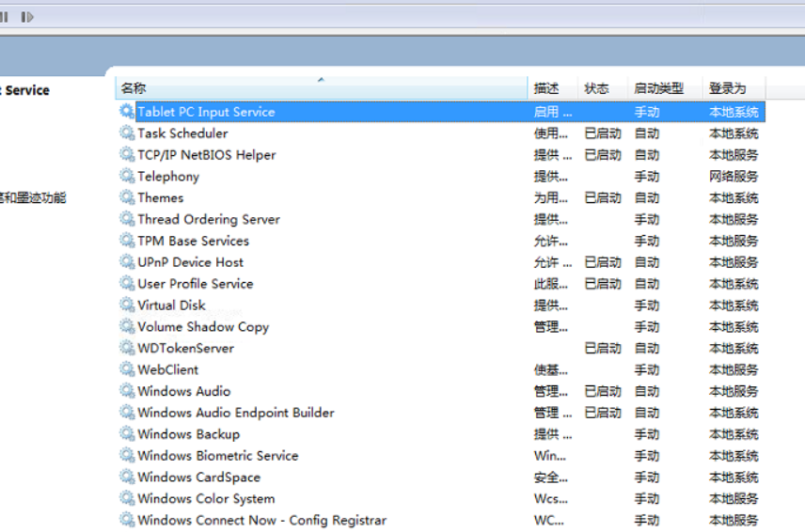Select the TPM Base Services name
This screenshot has width=805, height=532.
(x=193, y=242)
